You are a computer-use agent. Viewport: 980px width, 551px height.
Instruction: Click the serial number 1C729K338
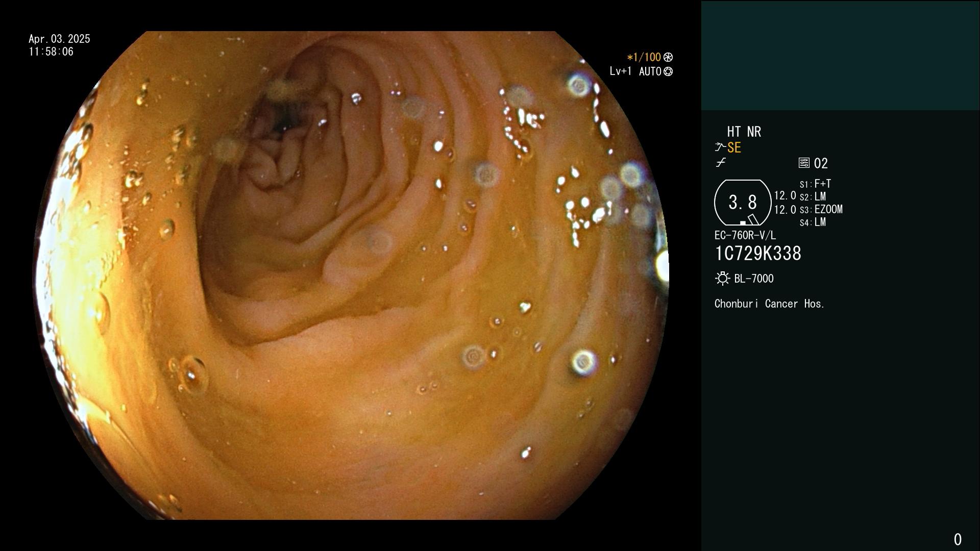coord(758,254)
